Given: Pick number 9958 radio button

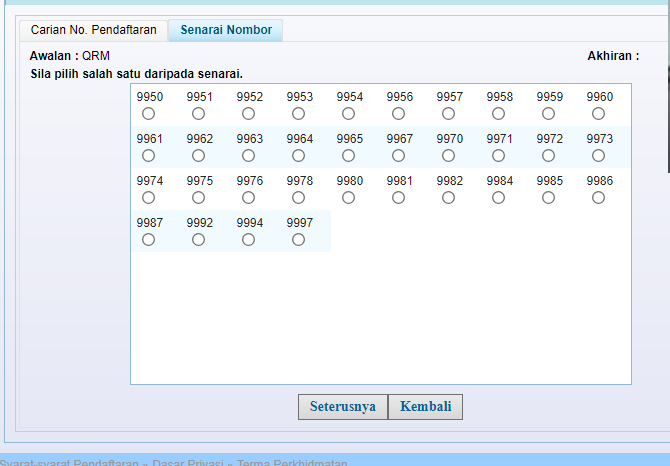Looking at the screenshot, I should click(499, 114).
